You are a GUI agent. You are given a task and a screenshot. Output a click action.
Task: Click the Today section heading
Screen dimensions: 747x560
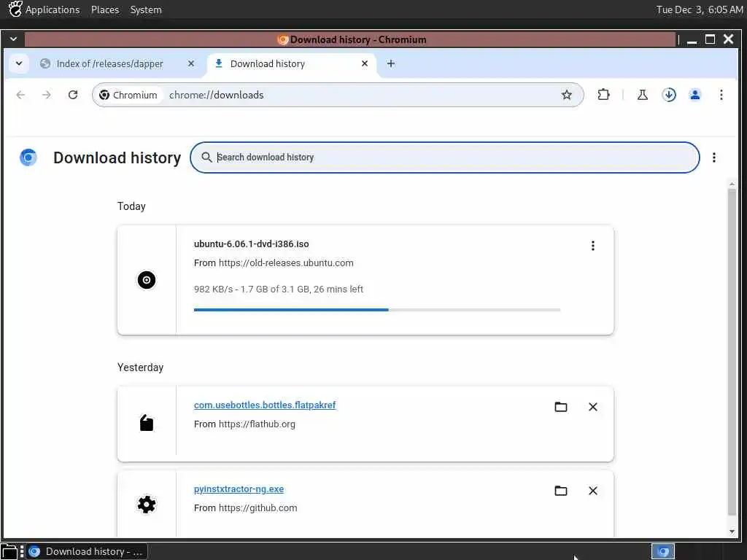131,206
